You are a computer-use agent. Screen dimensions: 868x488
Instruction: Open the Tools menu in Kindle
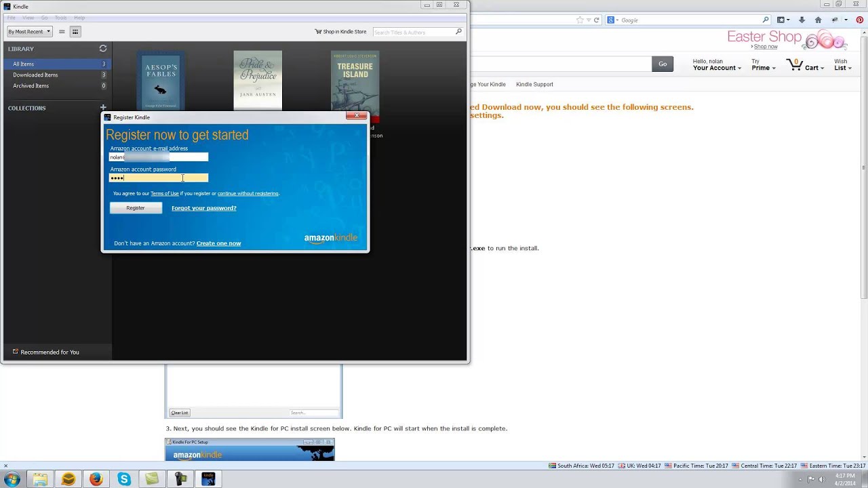point(61,18)
